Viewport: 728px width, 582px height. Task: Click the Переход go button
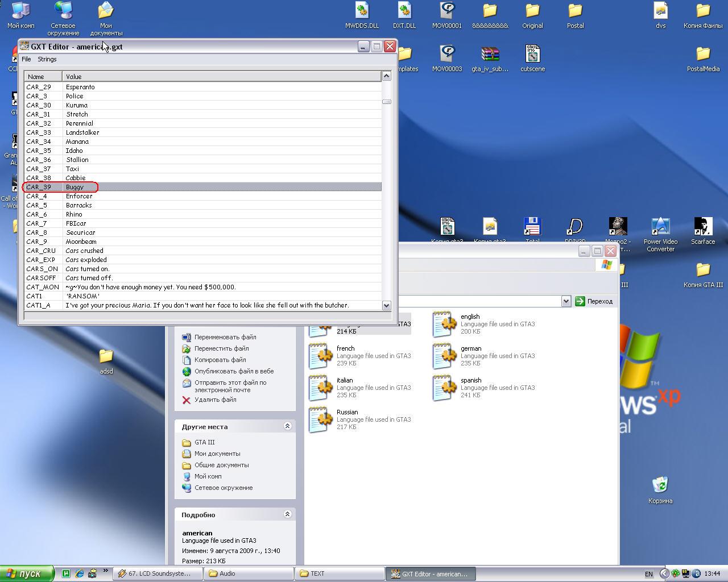tap(594, 301)
